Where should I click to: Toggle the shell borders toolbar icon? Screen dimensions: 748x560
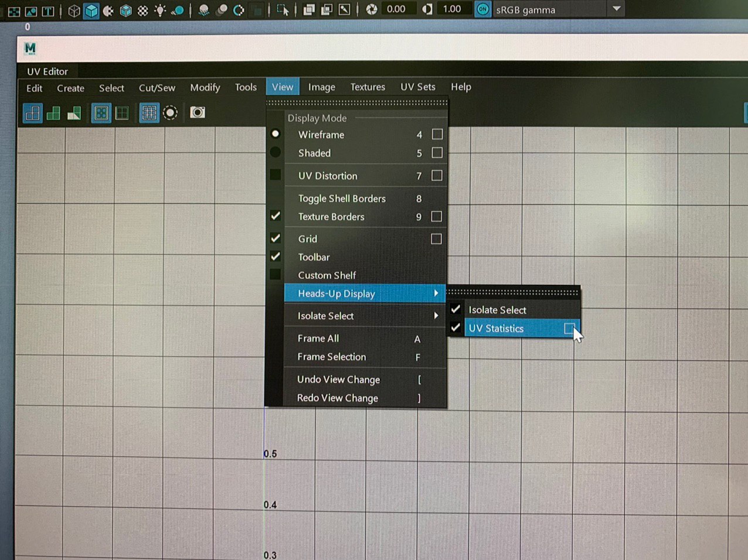pos(122,112)
